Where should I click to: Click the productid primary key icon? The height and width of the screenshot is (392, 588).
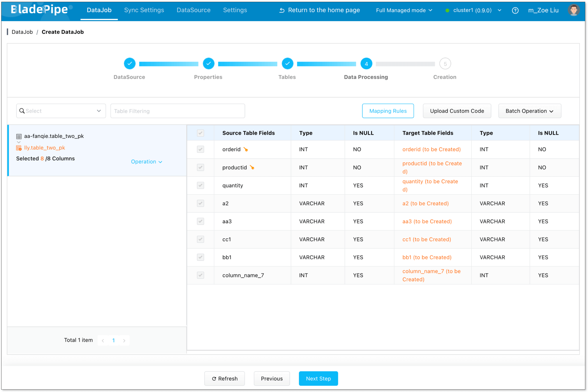pyautogui.click(x=252, y=167)
